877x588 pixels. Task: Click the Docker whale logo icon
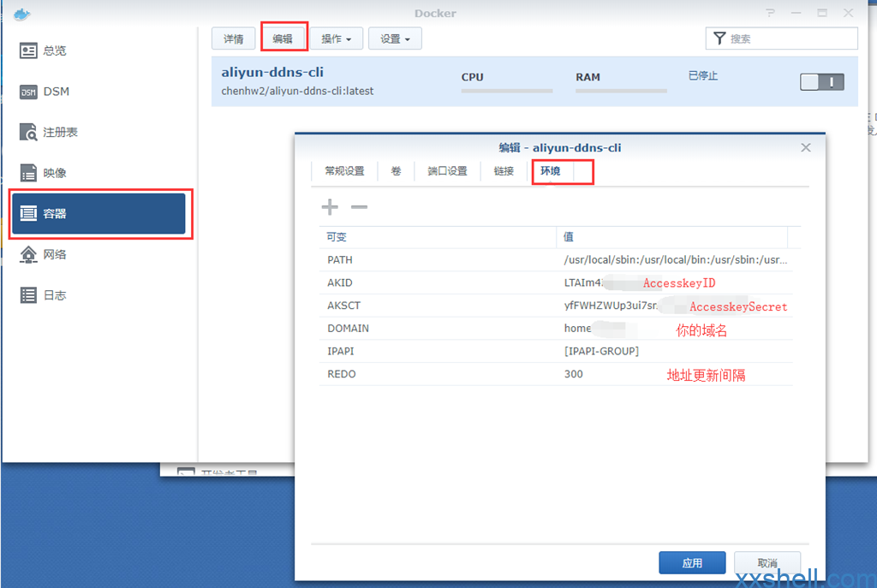coord(21,14)
